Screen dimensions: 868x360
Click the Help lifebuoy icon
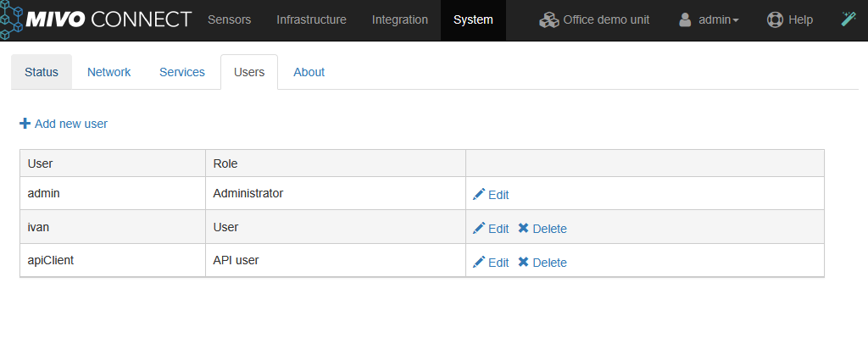(775, 19)
